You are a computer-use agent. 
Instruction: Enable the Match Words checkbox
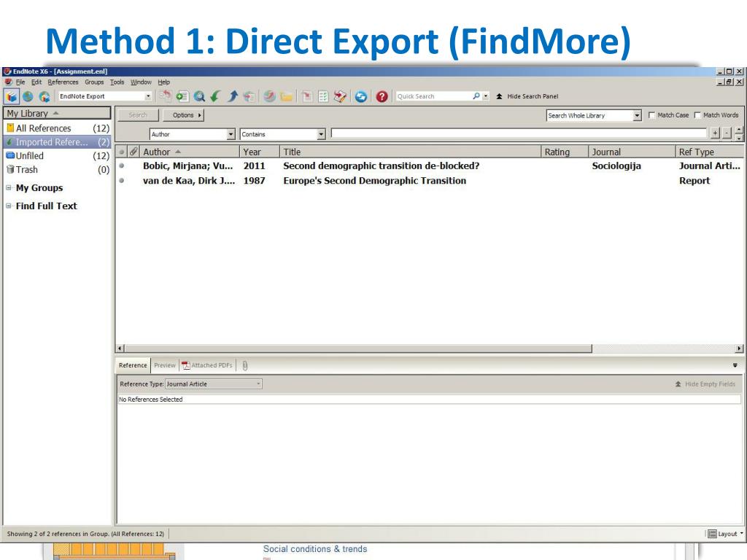pos(697,115)
